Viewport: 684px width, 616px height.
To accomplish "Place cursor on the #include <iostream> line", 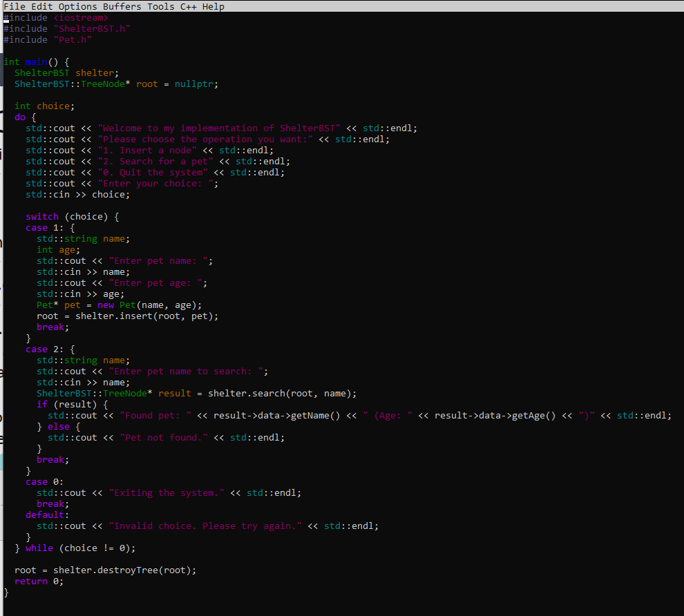I will click(x=55, y=17).
